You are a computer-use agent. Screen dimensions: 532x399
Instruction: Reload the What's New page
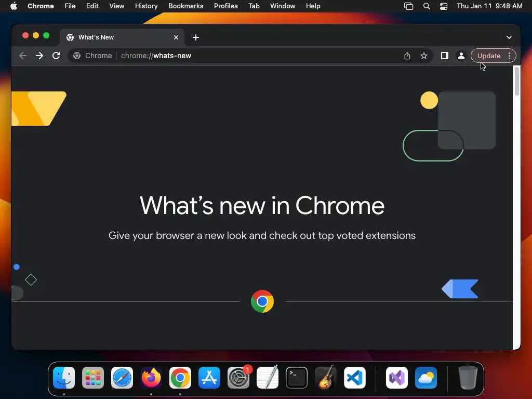(56, 56)
